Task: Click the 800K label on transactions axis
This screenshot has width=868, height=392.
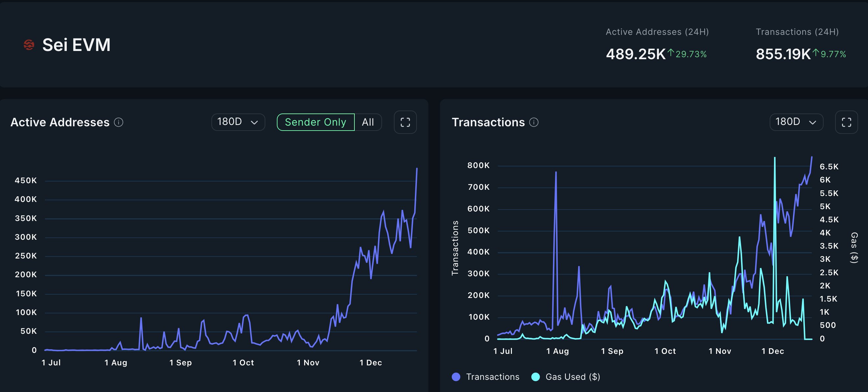Action: tap(478, 165)
